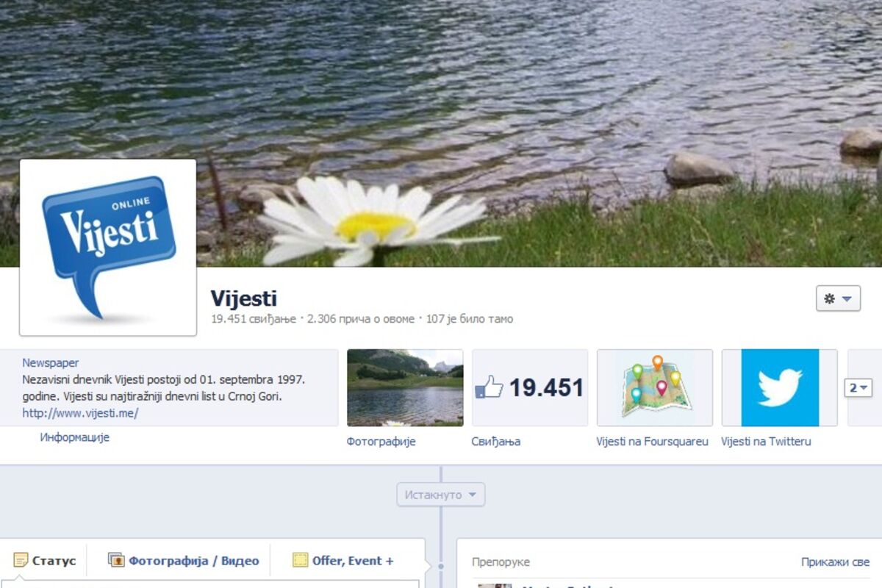This screenshot has height=588, width=882.
Task: Select the Статус tab
Action: click(x=54, y=561)
